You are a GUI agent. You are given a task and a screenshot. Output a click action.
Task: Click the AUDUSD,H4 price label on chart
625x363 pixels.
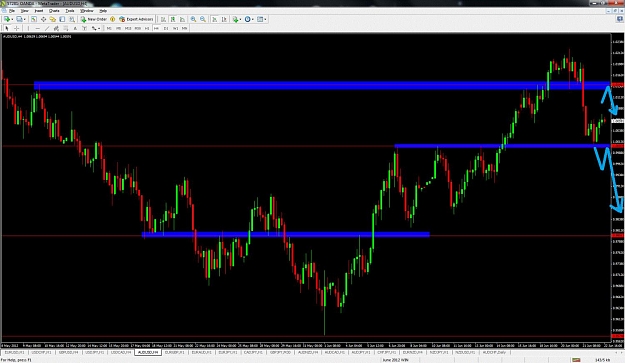coord(37,37)
